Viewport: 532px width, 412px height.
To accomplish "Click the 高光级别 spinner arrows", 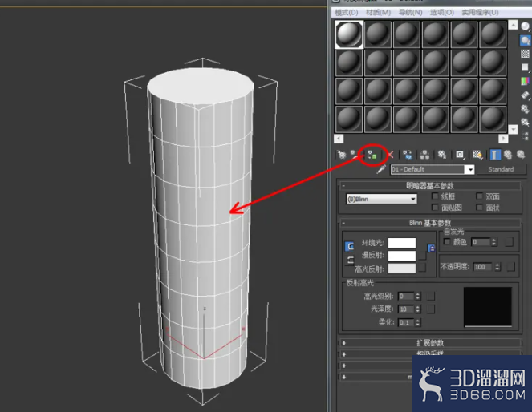I will 418,296.
